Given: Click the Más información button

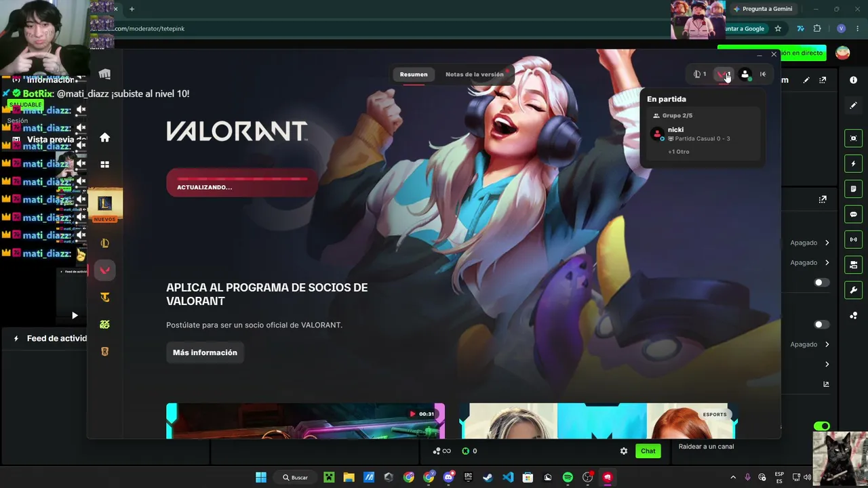Looking at the screenshot, I should (205, 352).
